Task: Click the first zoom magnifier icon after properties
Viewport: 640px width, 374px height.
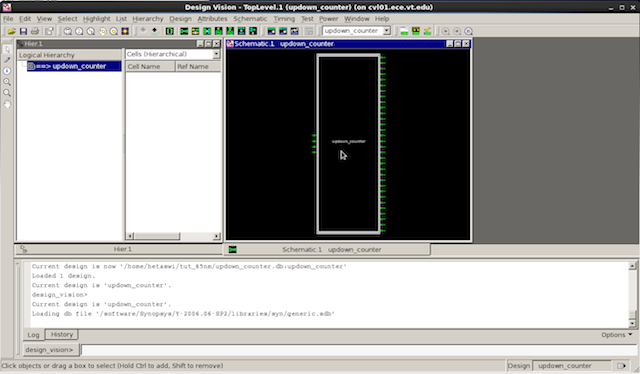Action: click(68, 31)
